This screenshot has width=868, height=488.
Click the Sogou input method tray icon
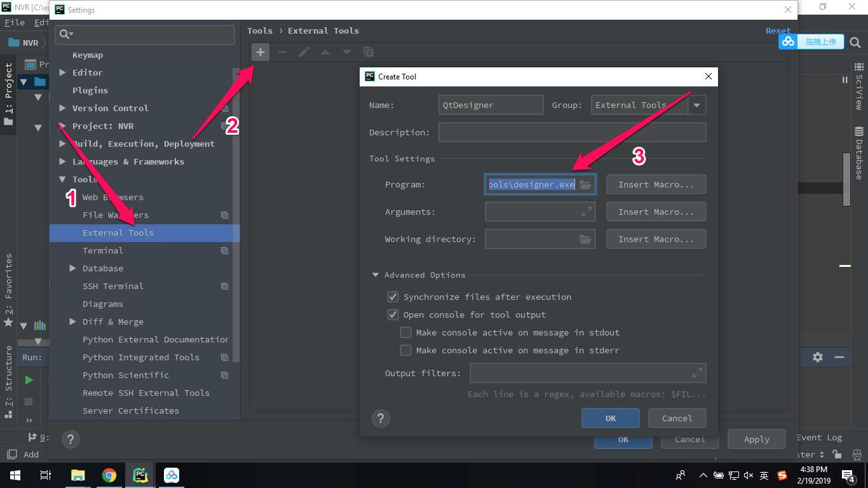(x=782, y=475)
